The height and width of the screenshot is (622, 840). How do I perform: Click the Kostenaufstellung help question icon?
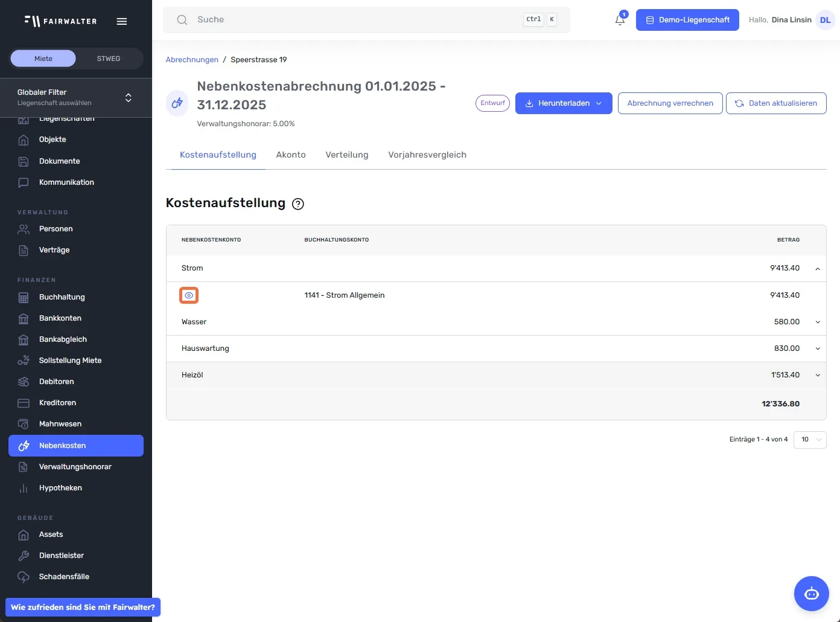[298, 204]
